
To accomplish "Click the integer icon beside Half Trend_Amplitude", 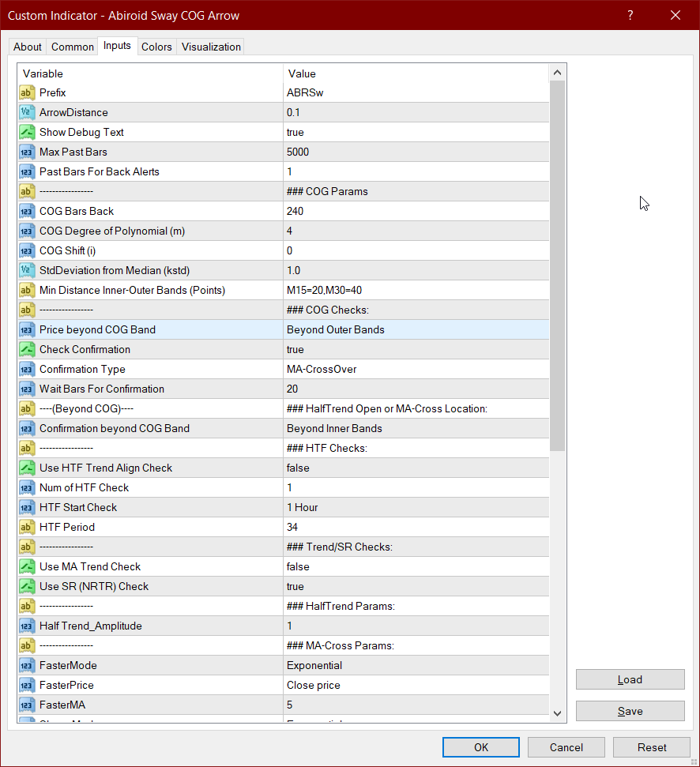I will tap(27, 626).
